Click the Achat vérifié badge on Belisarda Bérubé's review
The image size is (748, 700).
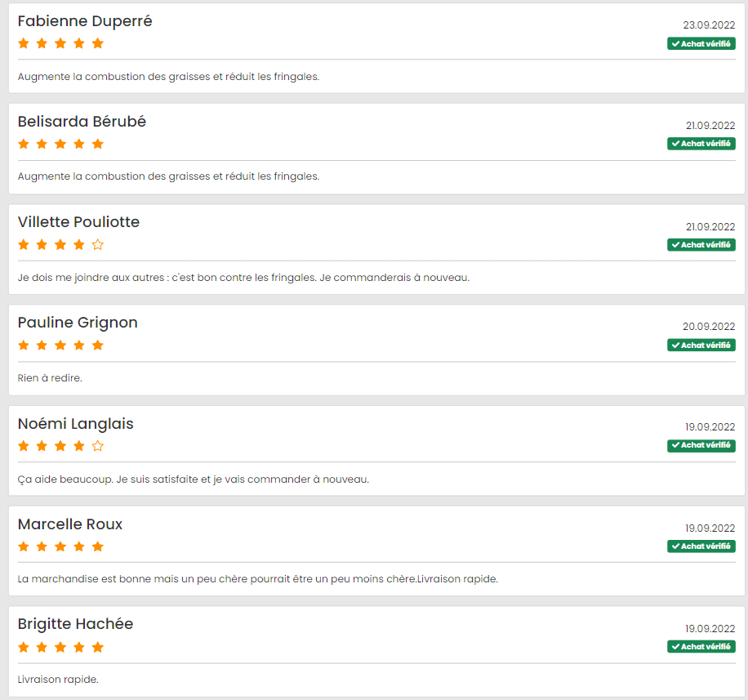click(701, 144)
